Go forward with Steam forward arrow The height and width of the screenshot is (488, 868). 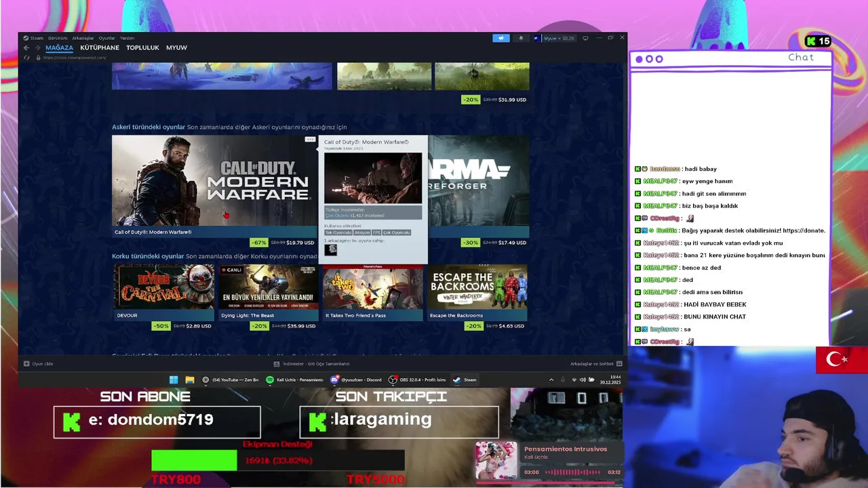(37, 47)
